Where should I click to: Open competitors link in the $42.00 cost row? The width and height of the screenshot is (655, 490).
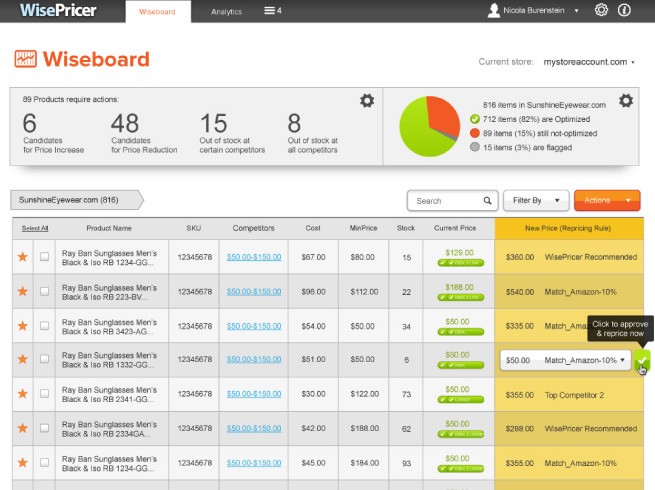coord(254,428)
